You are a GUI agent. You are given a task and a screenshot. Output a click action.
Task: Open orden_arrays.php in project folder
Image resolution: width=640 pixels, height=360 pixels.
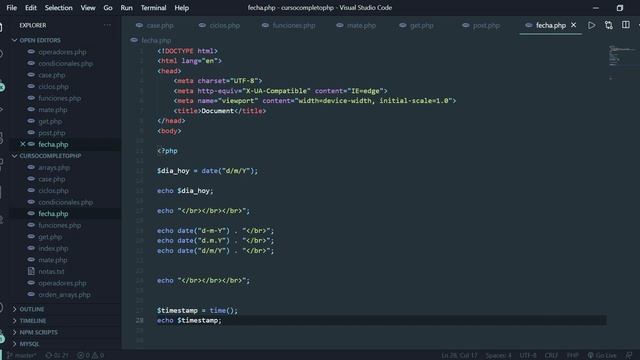click(x=64, y=294)
